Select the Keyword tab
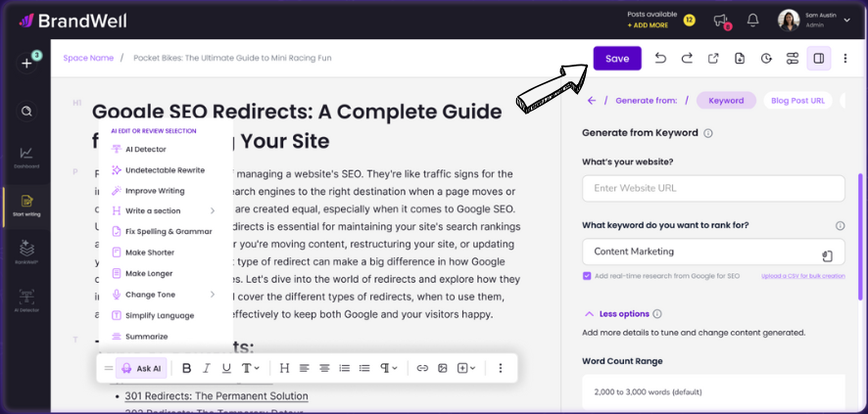 [726, 100]
